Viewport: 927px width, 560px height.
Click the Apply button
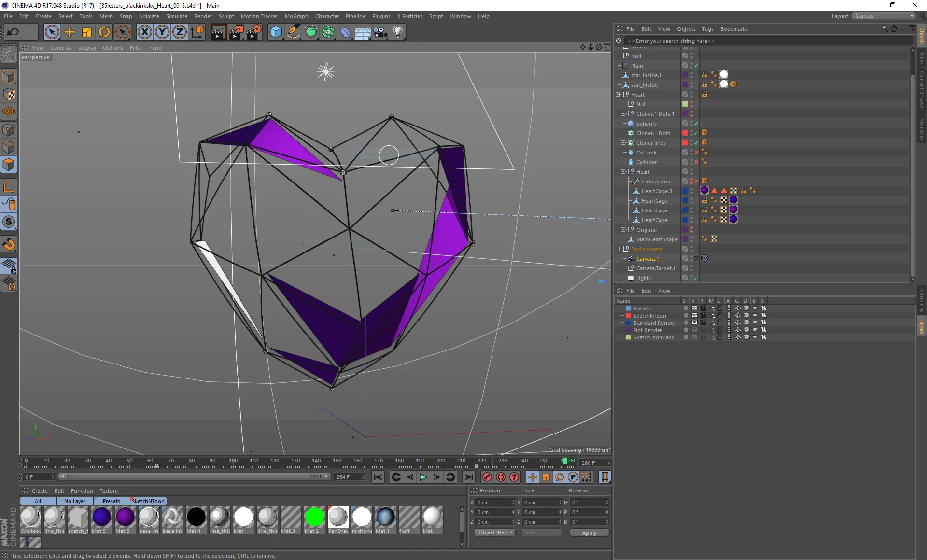point(589,533)
